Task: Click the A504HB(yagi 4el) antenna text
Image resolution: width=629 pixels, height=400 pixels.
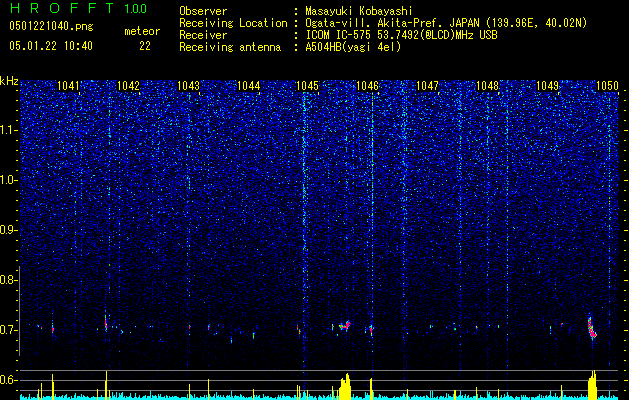Action: [353, 47]
